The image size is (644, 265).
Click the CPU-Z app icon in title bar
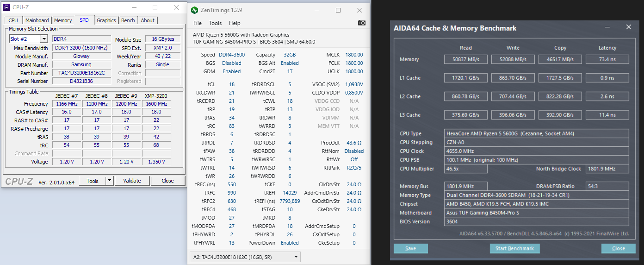(x=7, y=7)
